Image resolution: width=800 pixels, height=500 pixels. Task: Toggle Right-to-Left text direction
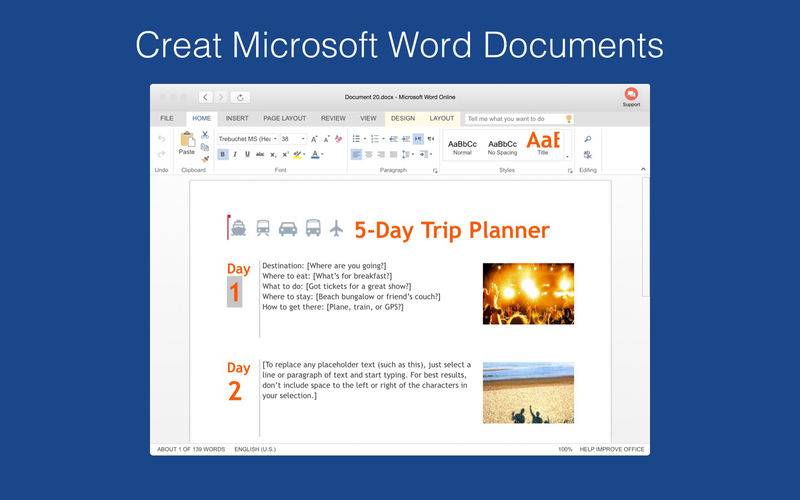pyautogui.click(x=431, y=139)
